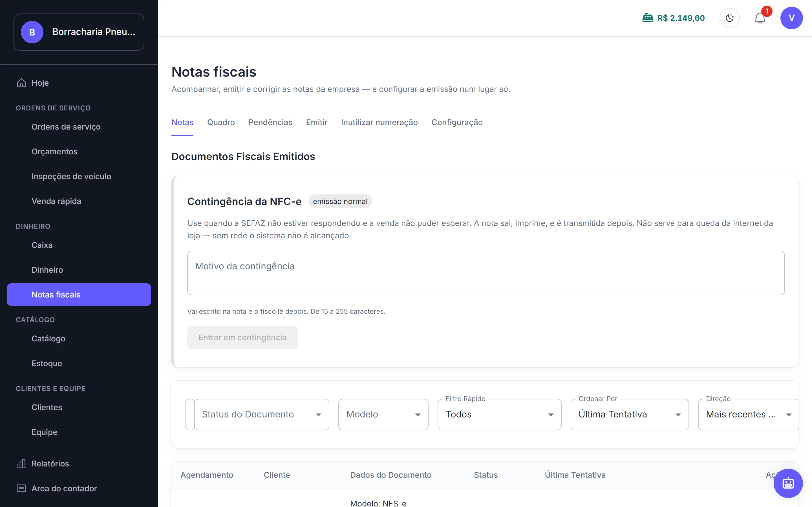
Task: Click the Borracharia company avatar B
Action: click(x=32, y=32)
